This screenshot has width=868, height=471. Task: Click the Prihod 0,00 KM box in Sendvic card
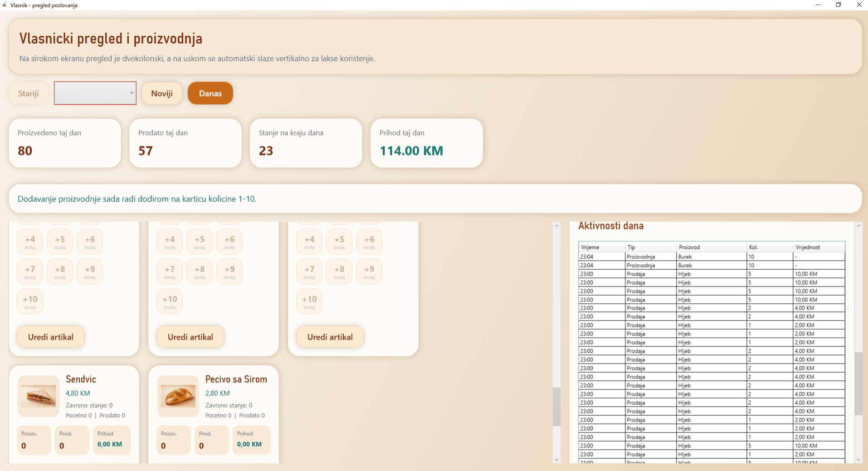(112, 440)
